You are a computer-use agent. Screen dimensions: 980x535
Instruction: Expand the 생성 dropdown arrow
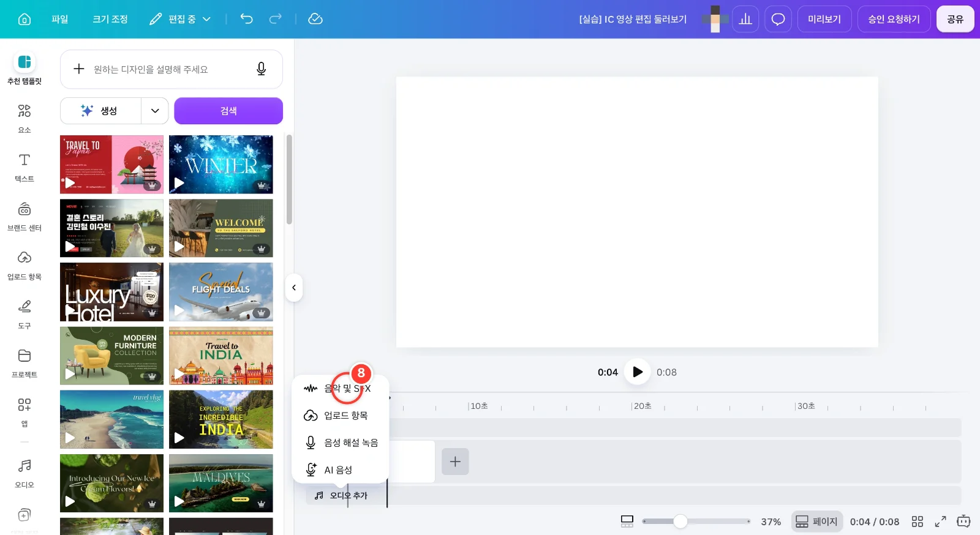pos(155,111)
